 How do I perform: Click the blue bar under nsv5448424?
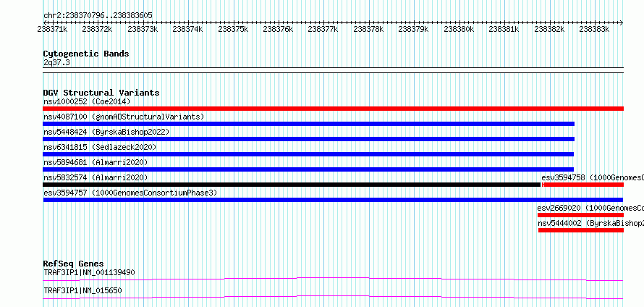pos(308,139)
